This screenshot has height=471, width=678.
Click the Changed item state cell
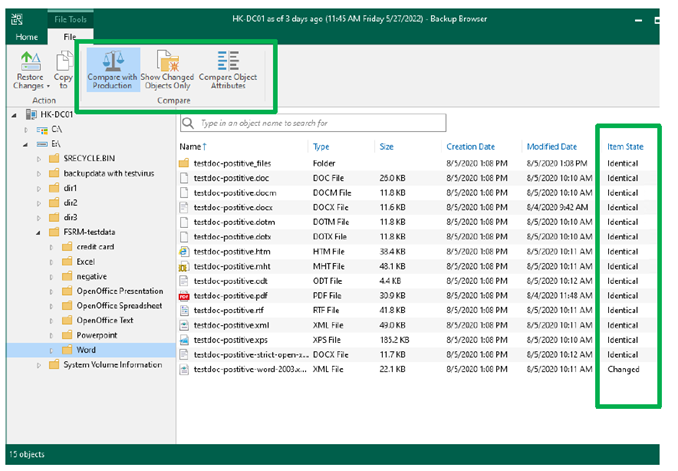[x=623, y=370]
